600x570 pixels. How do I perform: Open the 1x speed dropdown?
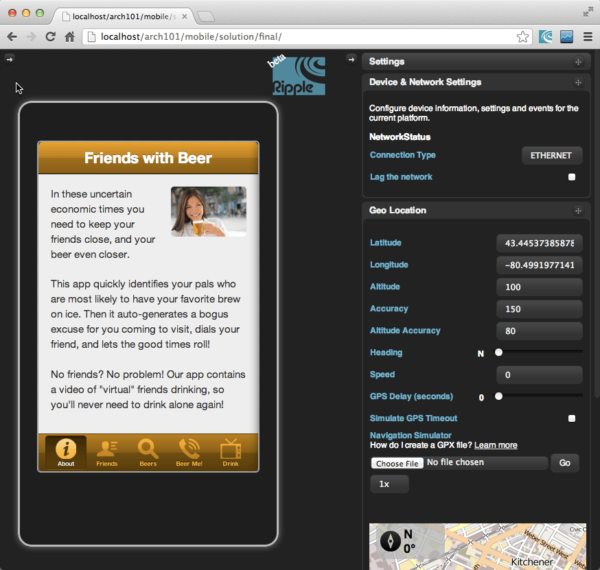[x=389, y=484]
